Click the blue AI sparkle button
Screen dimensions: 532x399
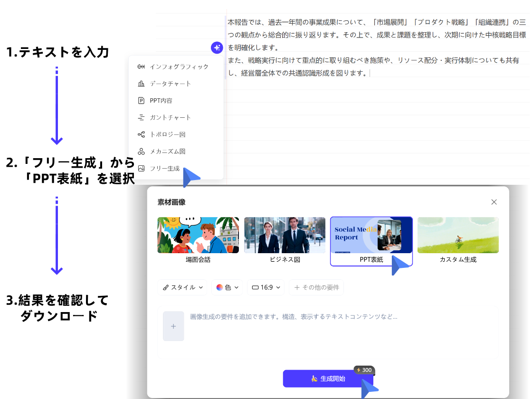[217, 47]
